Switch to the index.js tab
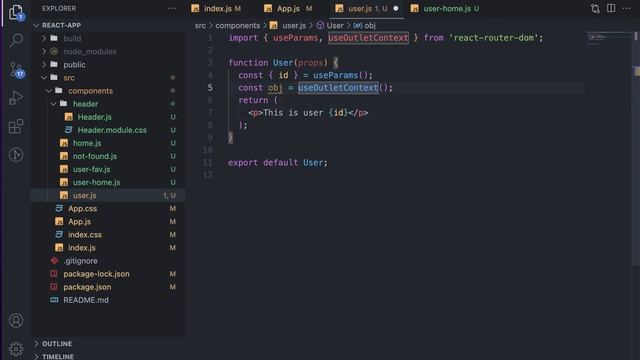The width and height of the screenshot is (640, 360). tap(217, 9)
